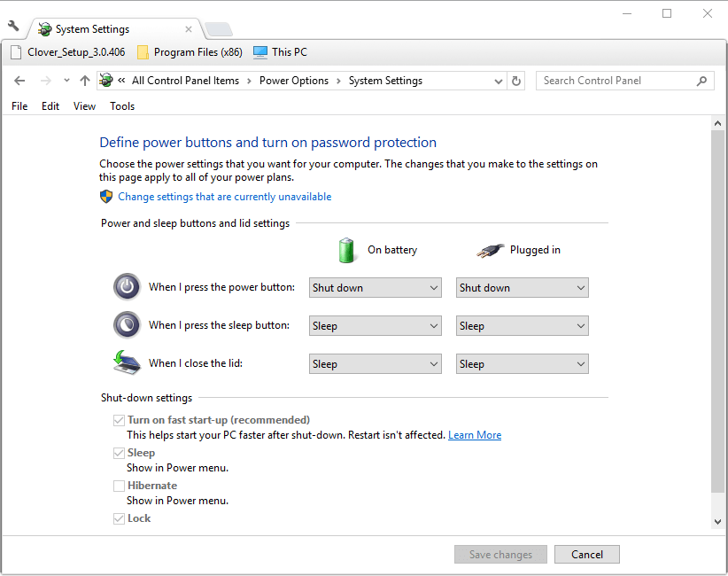Image resolution: width=728 pixels, height=576 pixels.
Task: Click the power button icon
Action: 127,287
